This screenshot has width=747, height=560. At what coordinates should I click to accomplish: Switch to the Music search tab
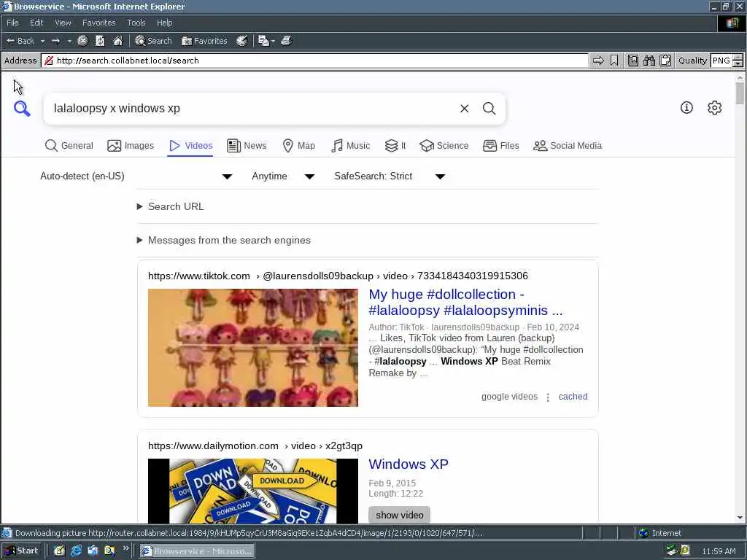tap(351, 146)
